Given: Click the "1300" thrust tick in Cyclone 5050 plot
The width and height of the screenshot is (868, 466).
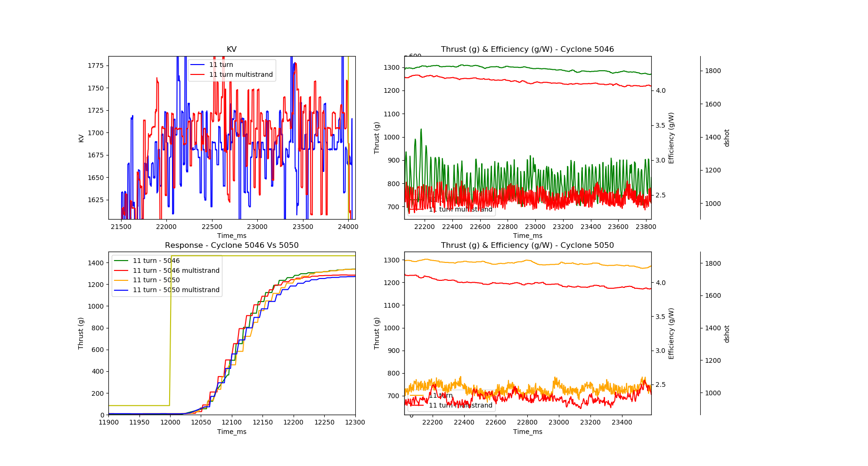Looking at the screenshot, I should [391, 260].
